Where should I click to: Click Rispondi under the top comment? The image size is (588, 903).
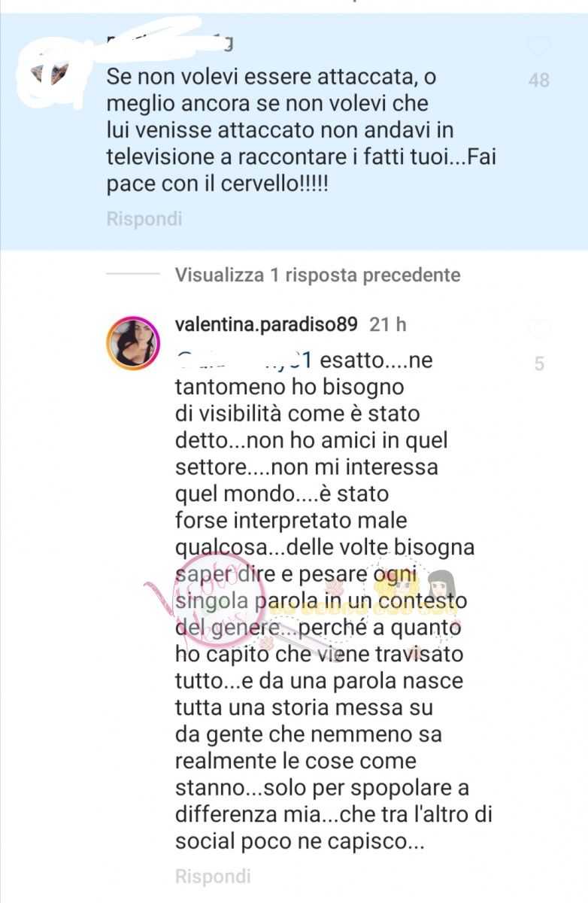[144, 219]
